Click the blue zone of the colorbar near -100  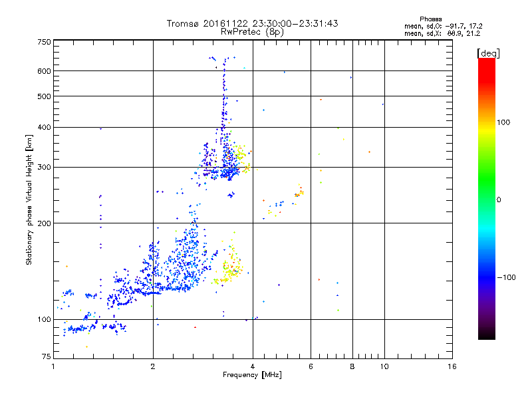(x=487, y=277)
